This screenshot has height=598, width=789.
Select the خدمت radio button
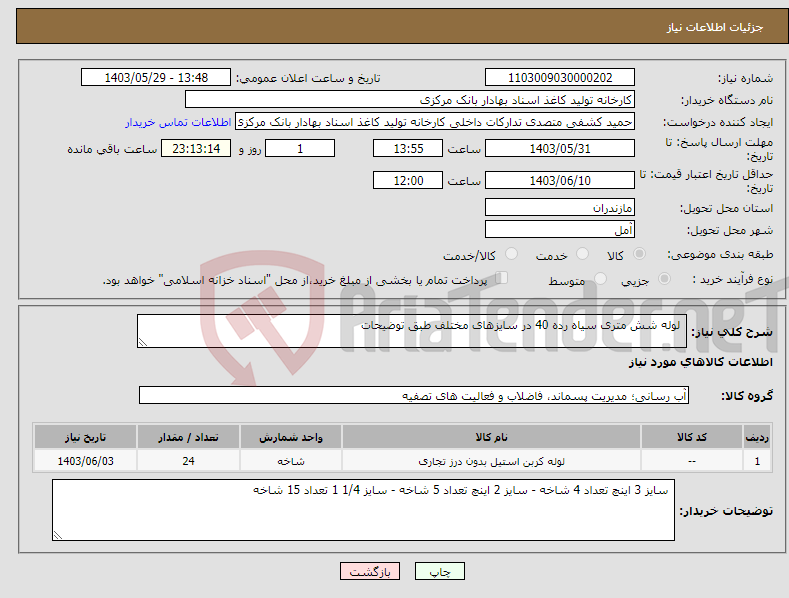[x=582, y=254]
